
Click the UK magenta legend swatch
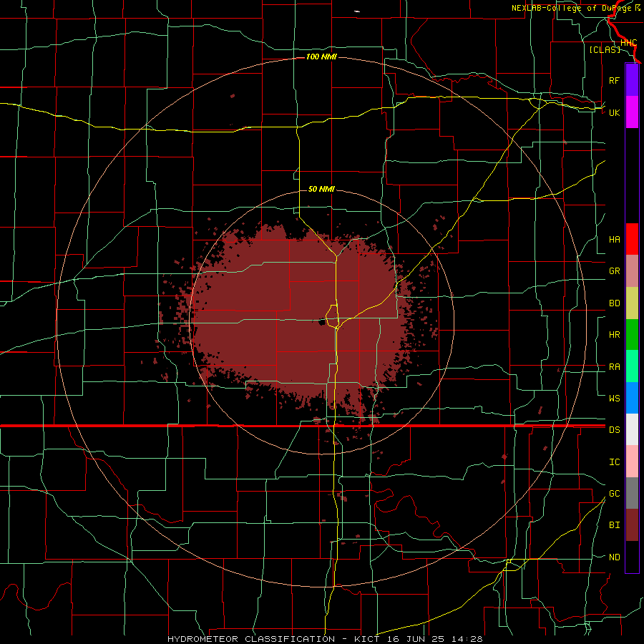tap(632, 112)
